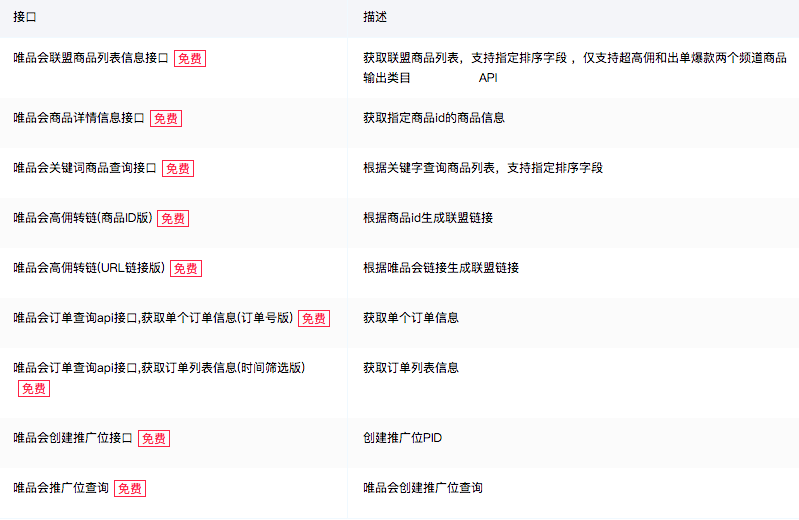Open 唯品会关键词商品查询接口 link
799x520 pixels.
pos(85,168)
